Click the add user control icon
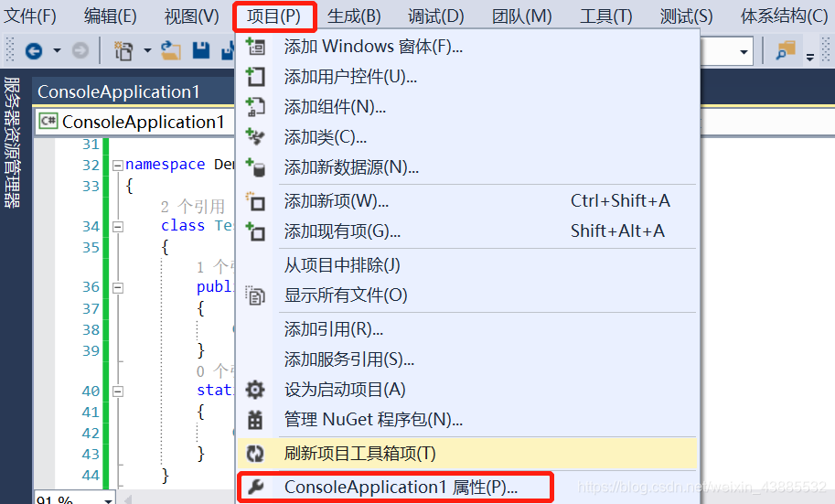This screenshot has width=835, height=504. point(255,77)
